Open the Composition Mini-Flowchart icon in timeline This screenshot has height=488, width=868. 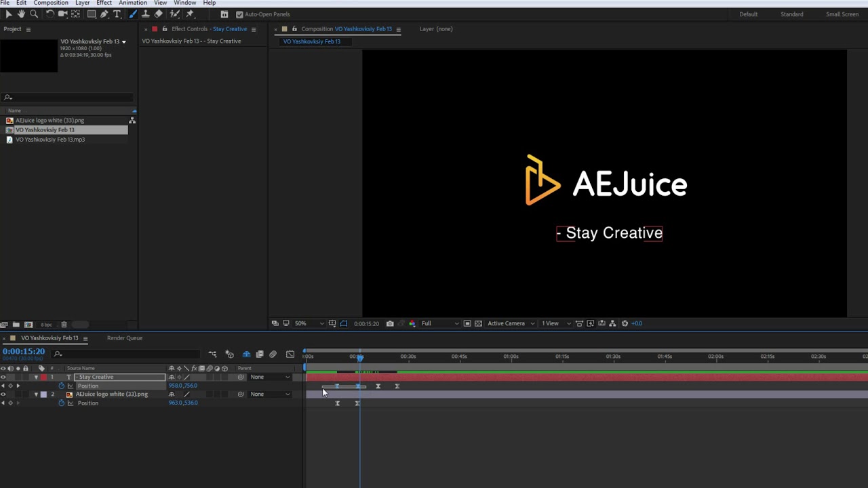click(x=212, y=354)
